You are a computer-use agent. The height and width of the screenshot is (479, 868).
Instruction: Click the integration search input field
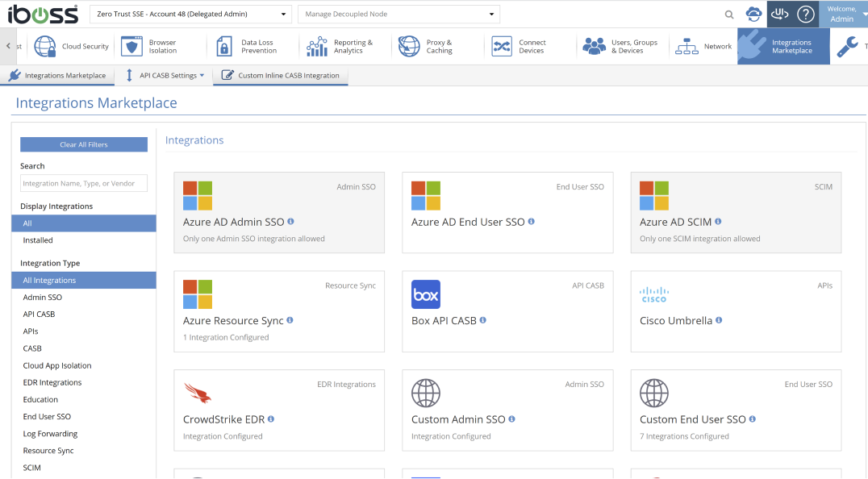click(x=84, y=183)
